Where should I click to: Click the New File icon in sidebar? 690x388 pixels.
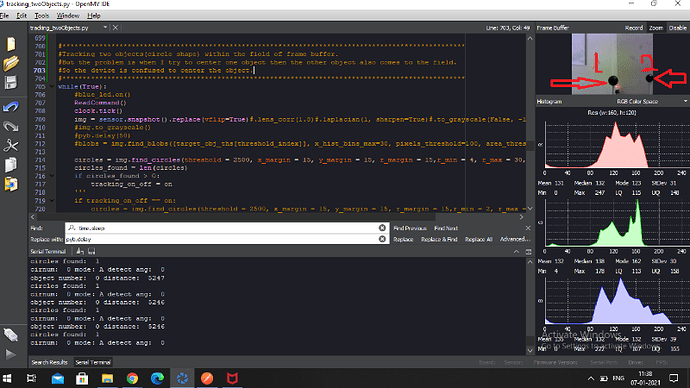tap(11, 44)
